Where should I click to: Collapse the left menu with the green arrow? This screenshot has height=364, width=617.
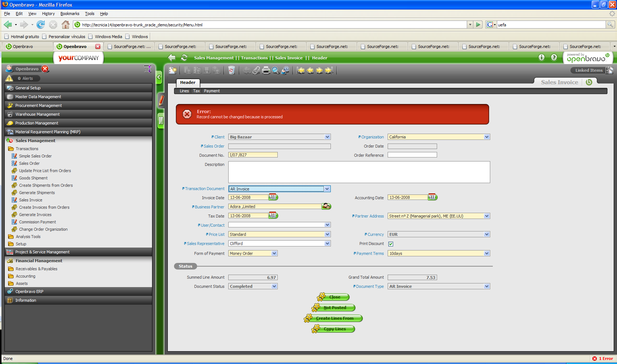[159, 77]
